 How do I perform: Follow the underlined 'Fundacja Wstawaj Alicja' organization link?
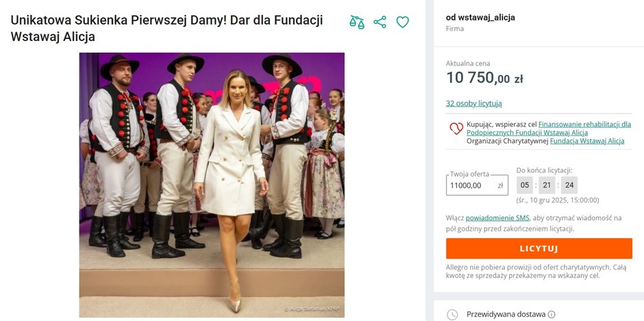[586, 141]
